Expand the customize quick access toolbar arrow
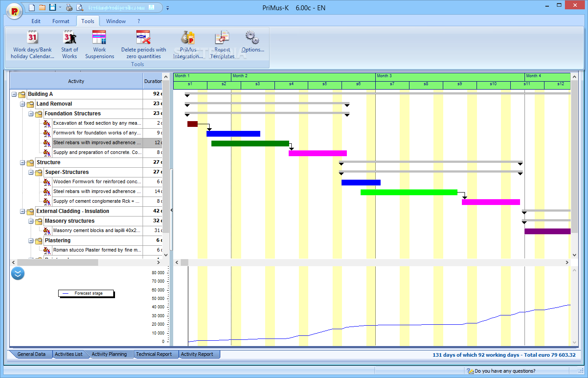Image resolution: width=588 pixels, height=378 pixels. [x=167, y=8]
